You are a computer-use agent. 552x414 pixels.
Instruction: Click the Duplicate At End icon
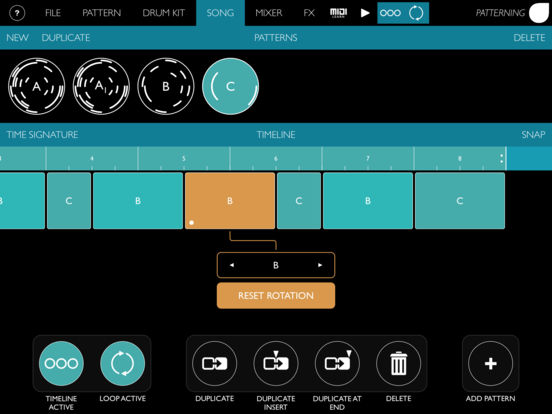coord(337,363)
